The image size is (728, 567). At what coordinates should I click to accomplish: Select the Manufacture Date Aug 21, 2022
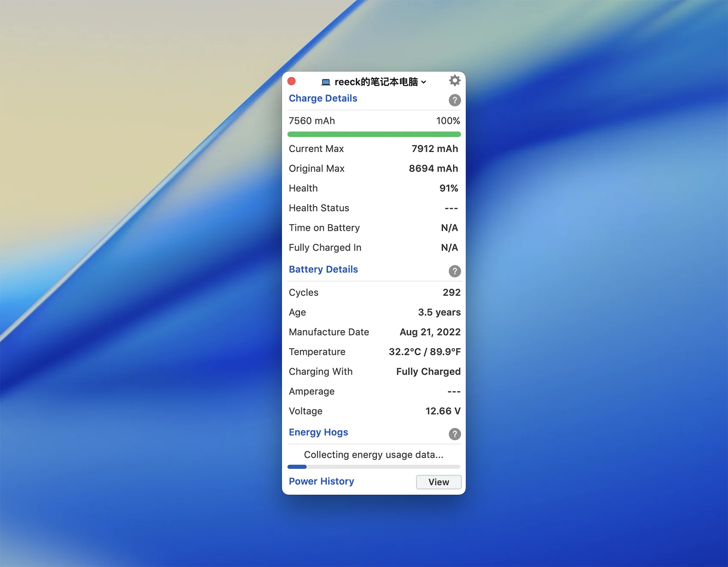click(x=430, y=332)
